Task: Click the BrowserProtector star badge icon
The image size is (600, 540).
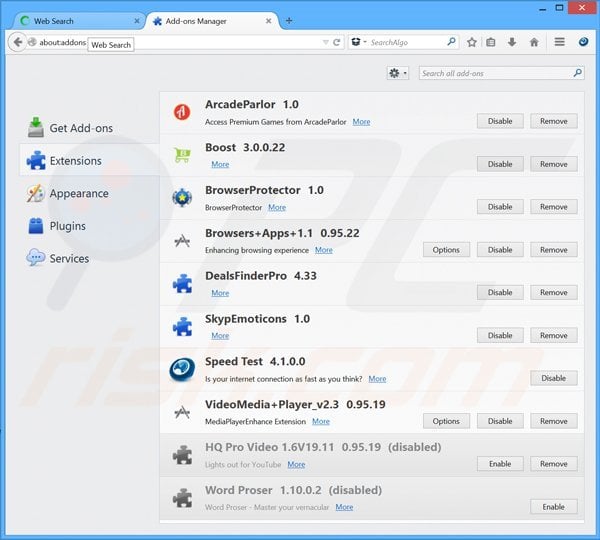Action: [182, 198]
